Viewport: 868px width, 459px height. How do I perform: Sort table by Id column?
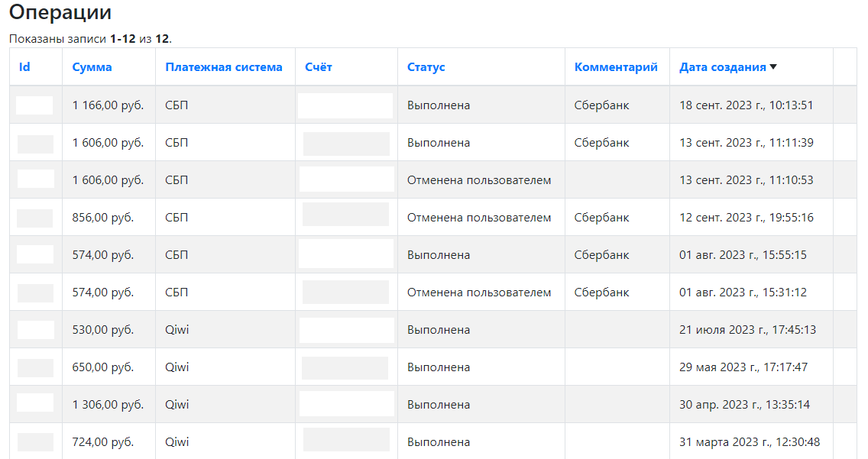[24, 67]
